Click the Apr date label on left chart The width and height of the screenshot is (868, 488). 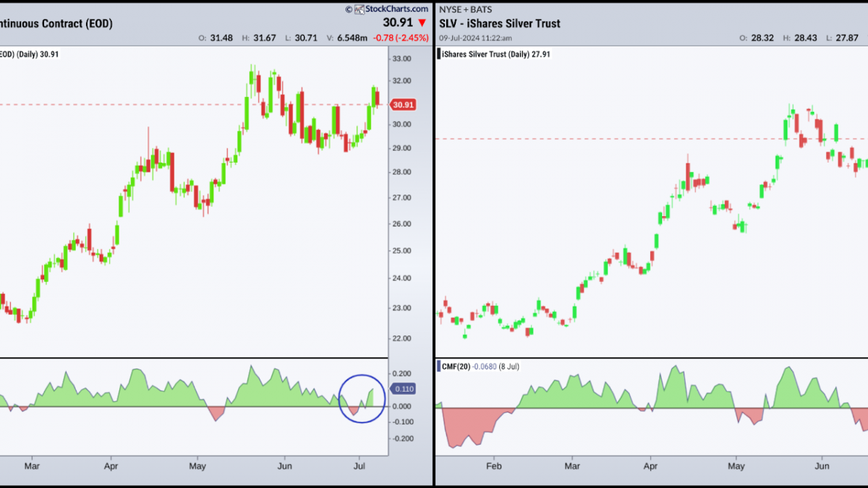(x=111, y=467)
